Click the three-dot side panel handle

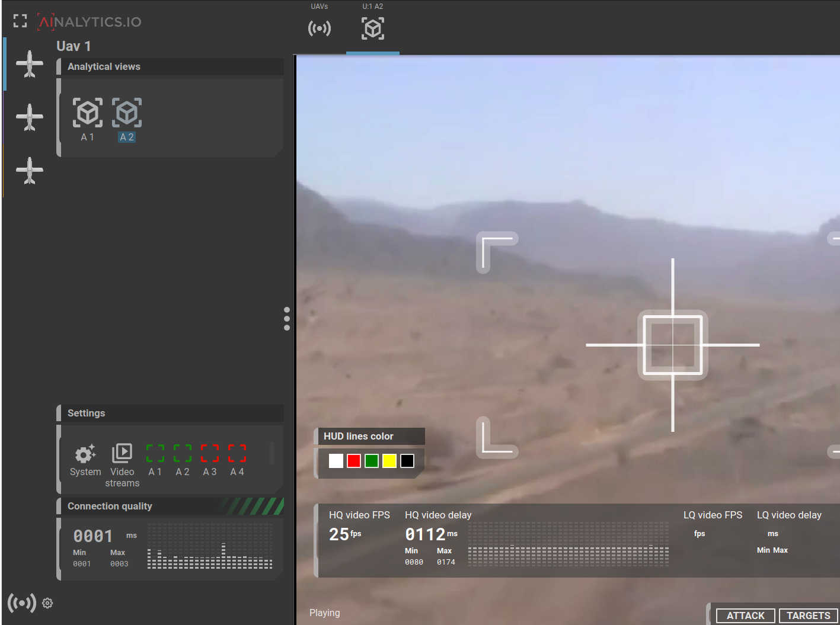(287, 319)
